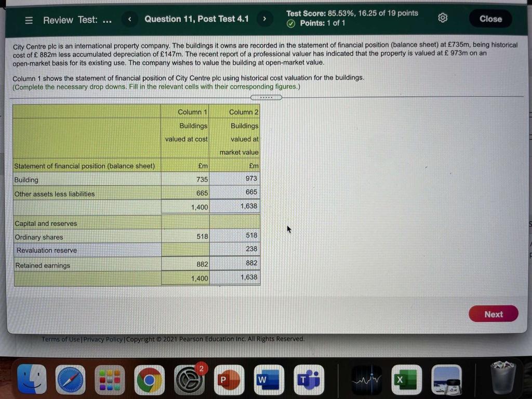Click the 'Other assets less liabilities' label

click(x=54, y=194)
